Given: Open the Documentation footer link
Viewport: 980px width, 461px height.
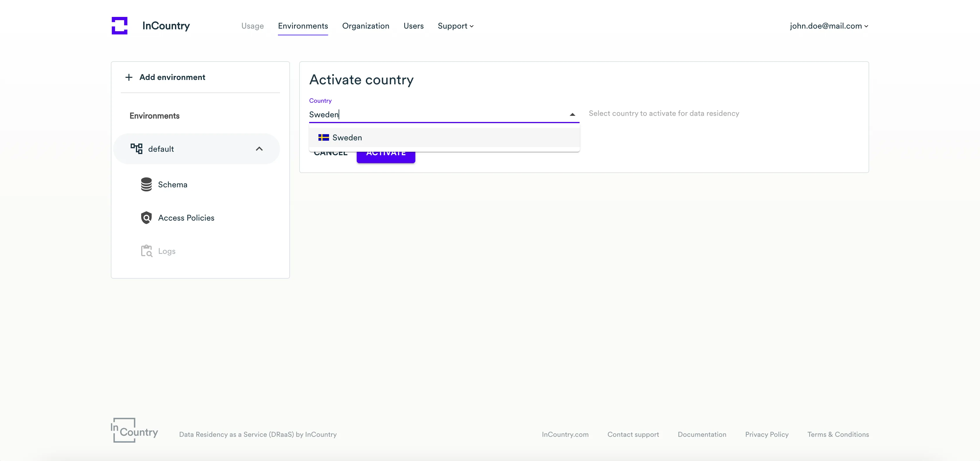Looking at the screenshot, I should pyautogui.click(x=701, y=434).
